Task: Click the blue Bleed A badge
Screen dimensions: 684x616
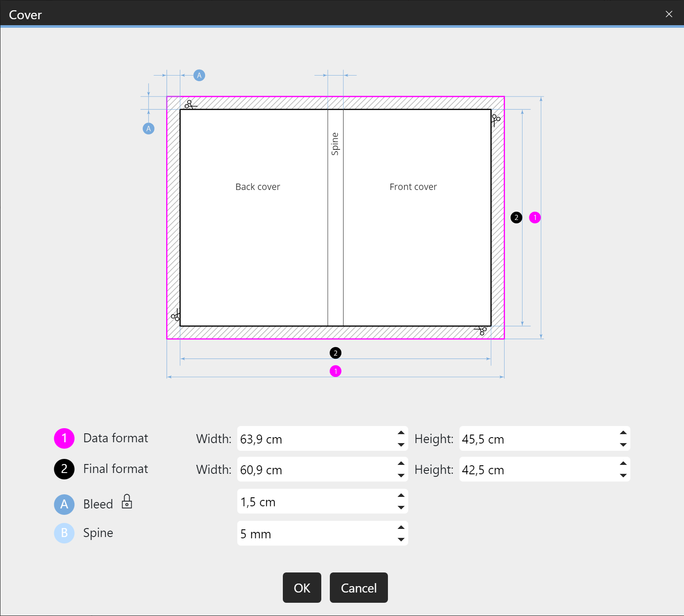Action: pos(64,504)
